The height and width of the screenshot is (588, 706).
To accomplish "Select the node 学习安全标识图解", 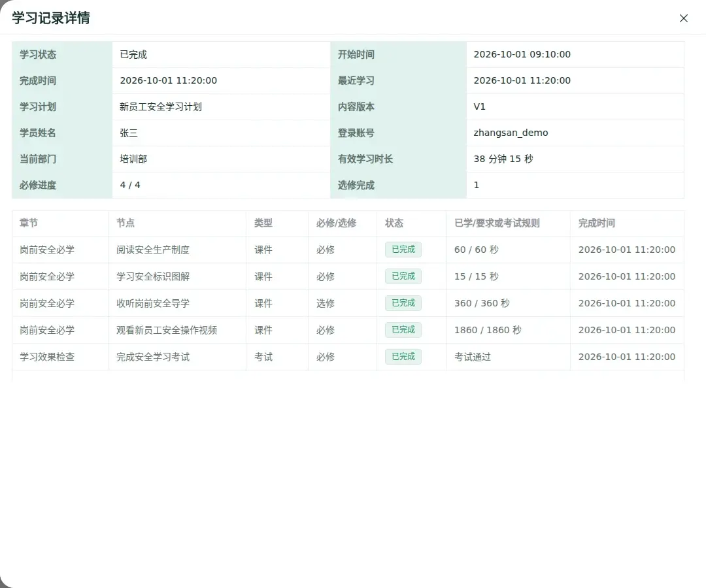I will (x=153, y=276).
